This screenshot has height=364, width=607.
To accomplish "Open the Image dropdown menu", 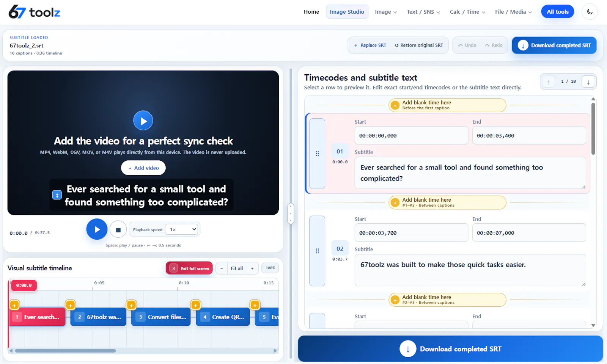I will (386, 12).
